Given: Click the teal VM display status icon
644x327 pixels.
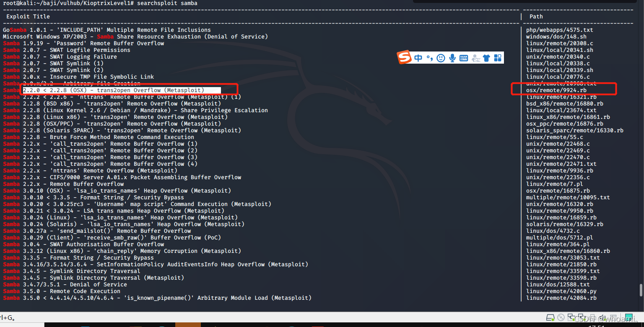Looking at the screenshot, I should coord(629,318).
